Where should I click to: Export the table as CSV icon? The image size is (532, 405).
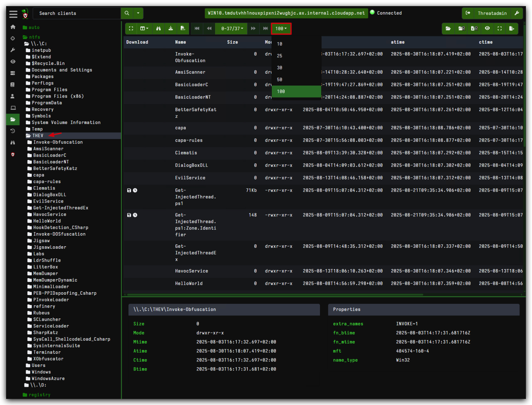click(x=183, y=29)
